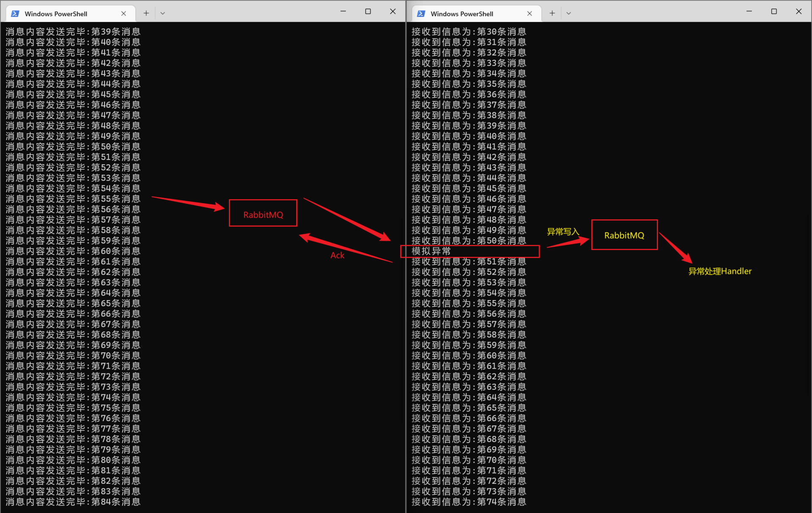The height and width of the screenshot is (513, 812).
Task: Close the right terminal window
Action: pyautogui.click(x=798, y=11)
